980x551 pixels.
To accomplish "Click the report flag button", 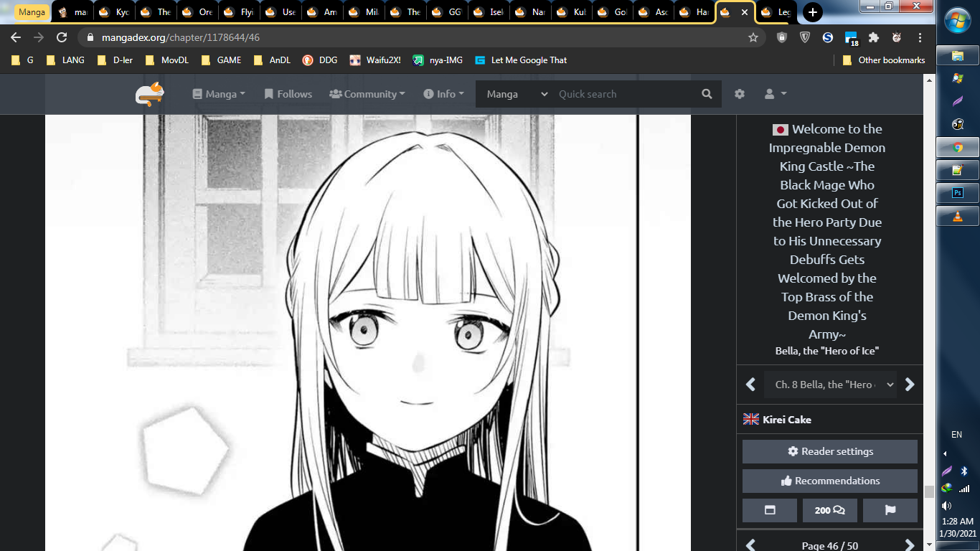I will (890, 510).
